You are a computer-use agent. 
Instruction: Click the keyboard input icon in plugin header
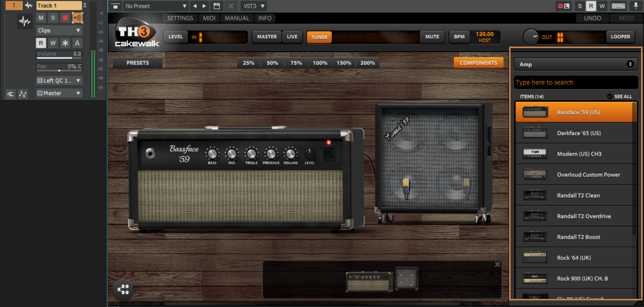[x=618, y=6]
